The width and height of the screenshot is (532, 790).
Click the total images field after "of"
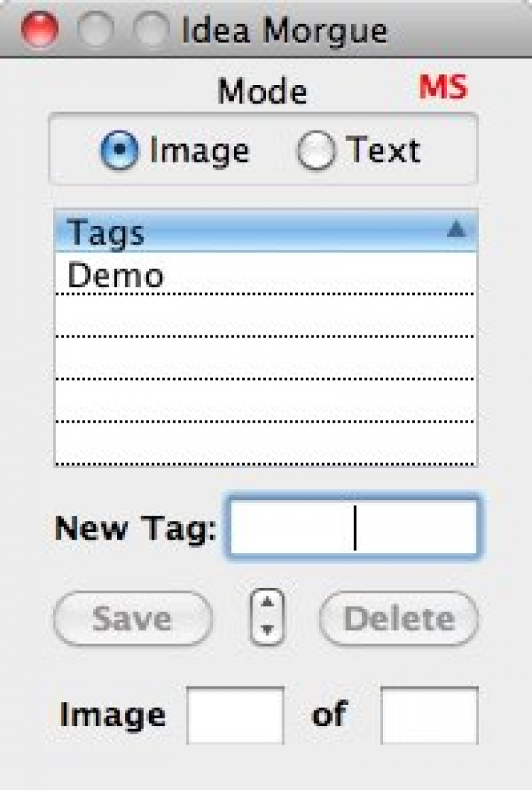pos(429,714)
